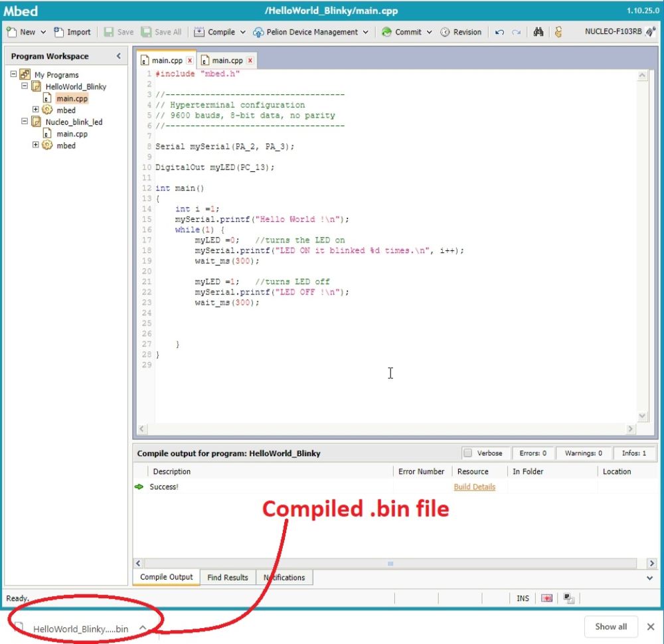Open Pelion Device Management dropdown arrow
The height and width of the screenshot is (644, 664).
pyautogui.click(x=365, y=32)
